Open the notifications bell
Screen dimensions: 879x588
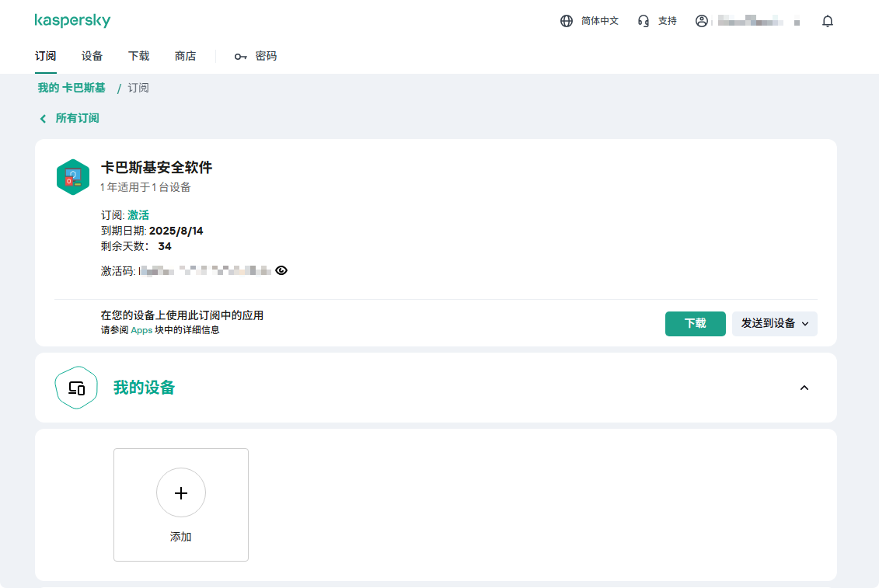pyautogui.click(x=828, y=21)
